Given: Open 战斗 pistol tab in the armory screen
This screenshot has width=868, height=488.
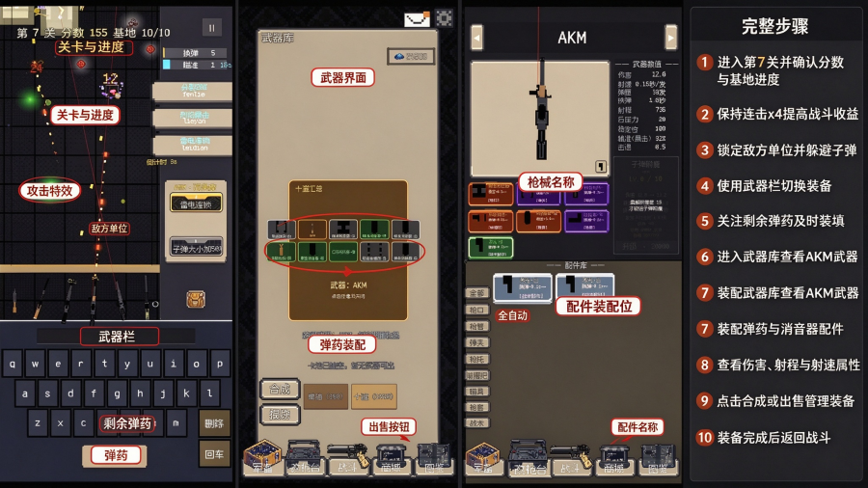Looking at the screenshot, I should pyautogui.click(x=347, y=458).
